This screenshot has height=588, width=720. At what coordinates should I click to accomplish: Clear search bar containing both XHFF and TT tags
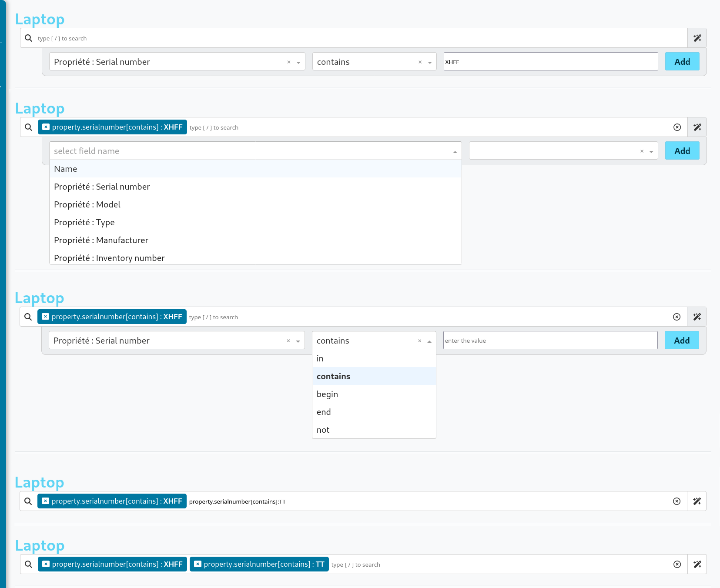[x=677, y=564]
